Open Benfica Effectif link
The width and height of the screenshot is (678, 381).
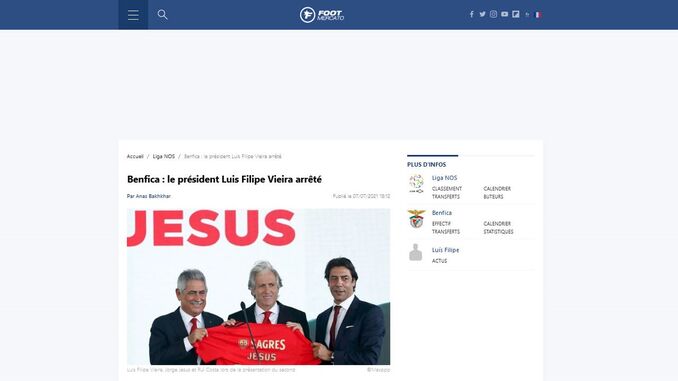[x=441, y=224]
